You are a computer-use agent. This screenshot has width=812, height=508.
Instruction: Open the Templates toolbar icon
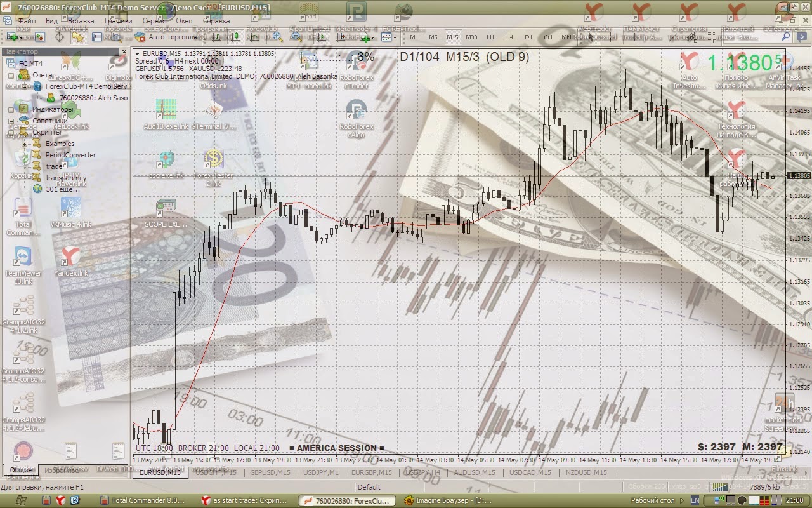pos(386,37)
